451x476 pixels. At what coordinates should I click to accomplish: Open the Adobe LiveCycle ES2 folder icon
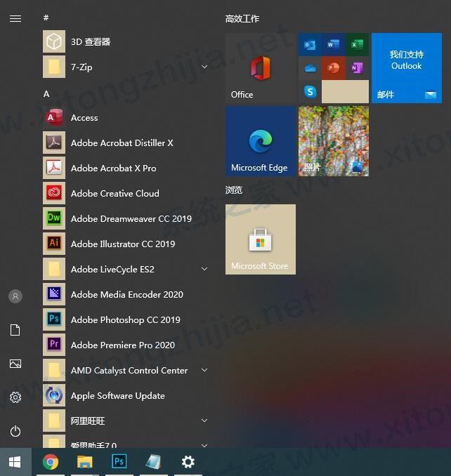54,269
